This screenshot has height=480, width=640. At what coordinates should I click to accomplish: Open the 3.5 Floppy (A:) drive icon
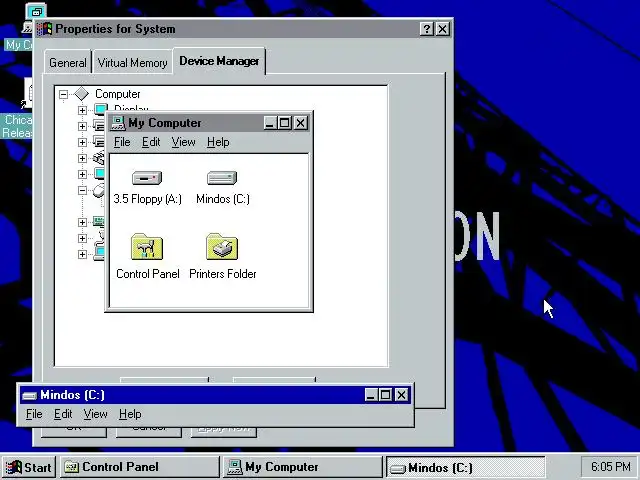[147, 178]
